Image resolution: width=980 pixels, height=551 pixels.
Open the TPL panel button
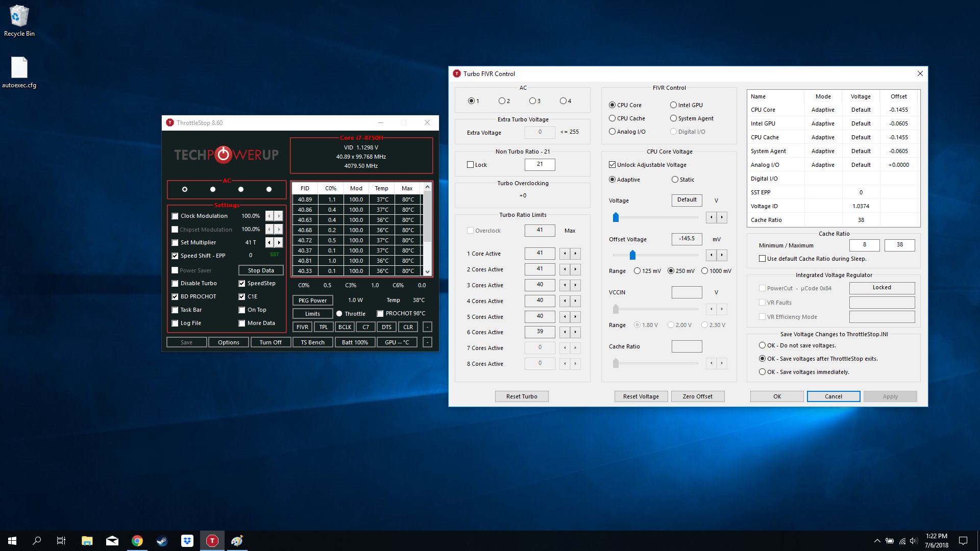tap(324, 327)
